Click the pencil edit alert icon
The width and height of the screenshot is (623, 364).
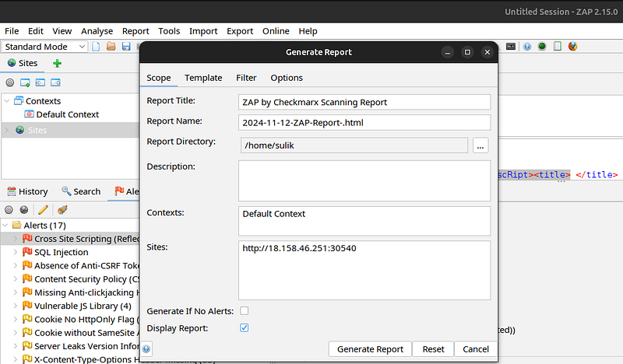pos(43,209)
